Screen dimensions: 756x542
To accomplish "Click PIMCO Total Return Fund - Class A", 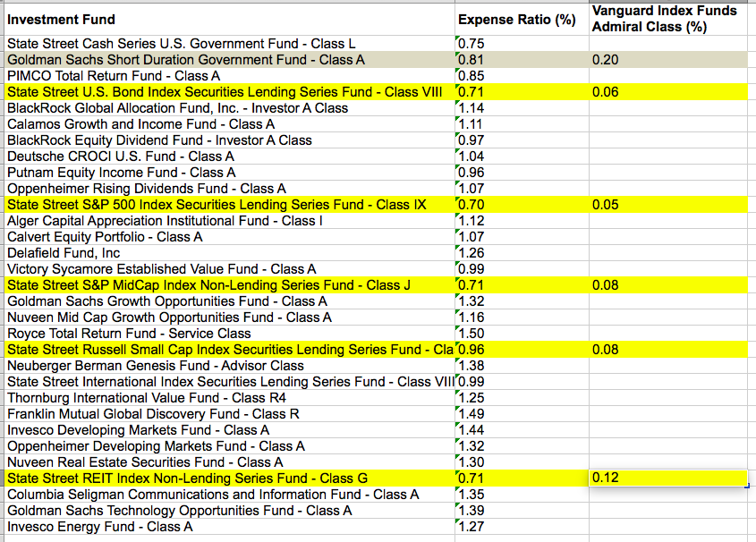I will pos(230,76).
